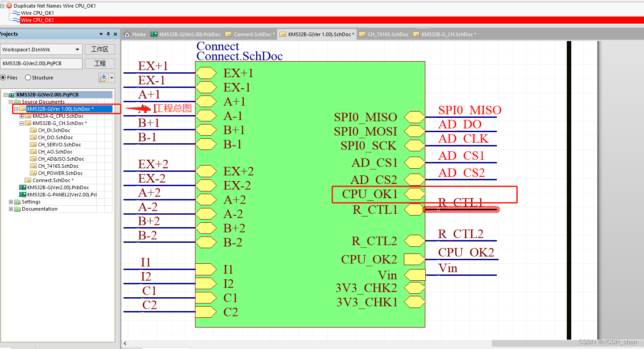Select the Files radio button

pyautogui.click(x=4, y=77)
